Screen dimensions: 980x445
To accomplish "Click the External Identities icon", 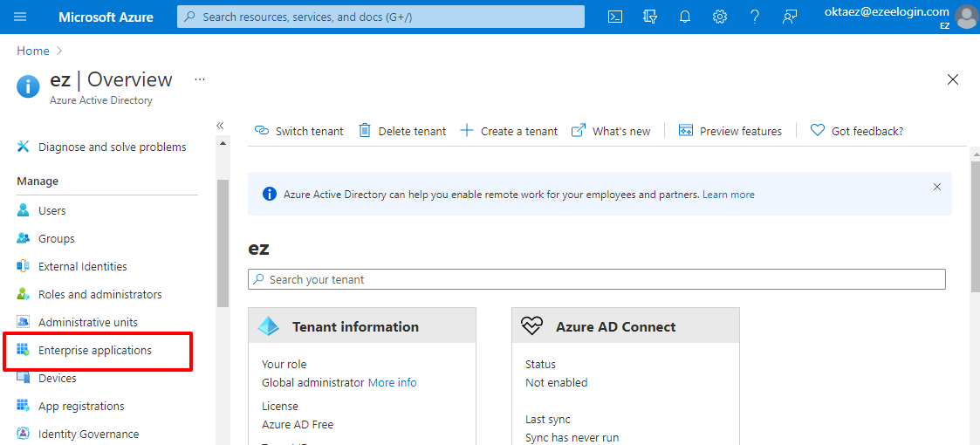I will click(23, 266).
